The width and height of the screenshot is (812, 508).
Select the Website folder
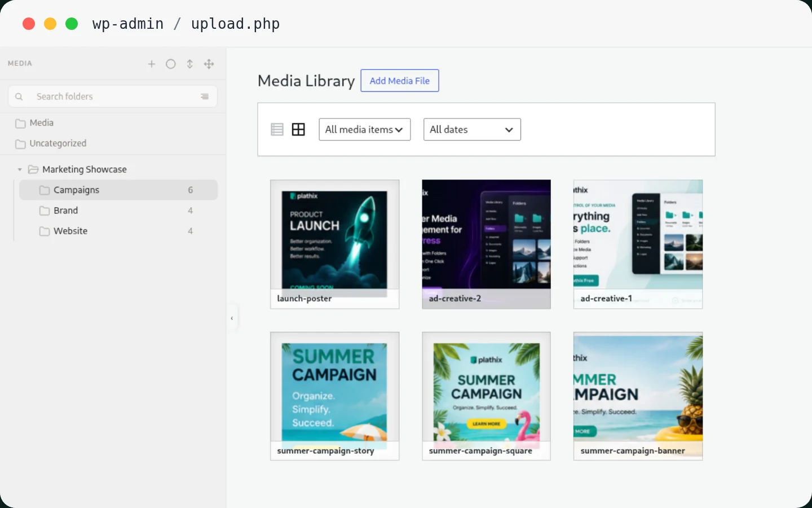pos(118,231)
